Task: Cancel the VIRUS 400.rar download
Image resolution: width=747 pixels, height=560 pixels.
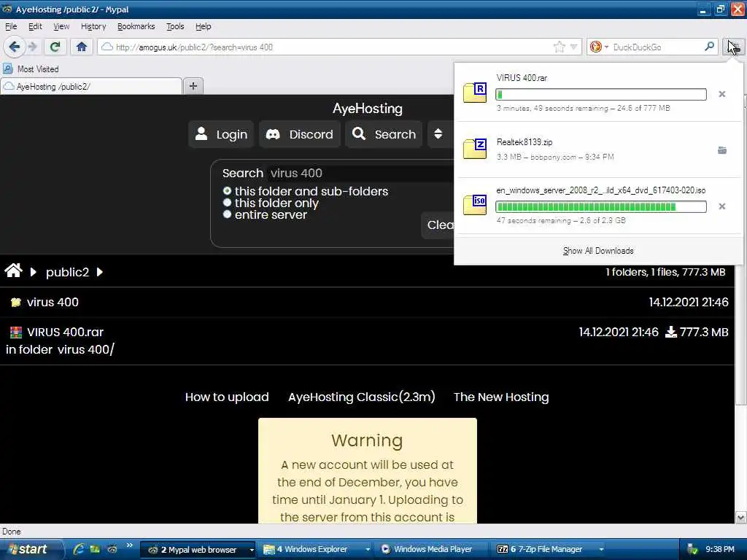Action: pos(721,94)
